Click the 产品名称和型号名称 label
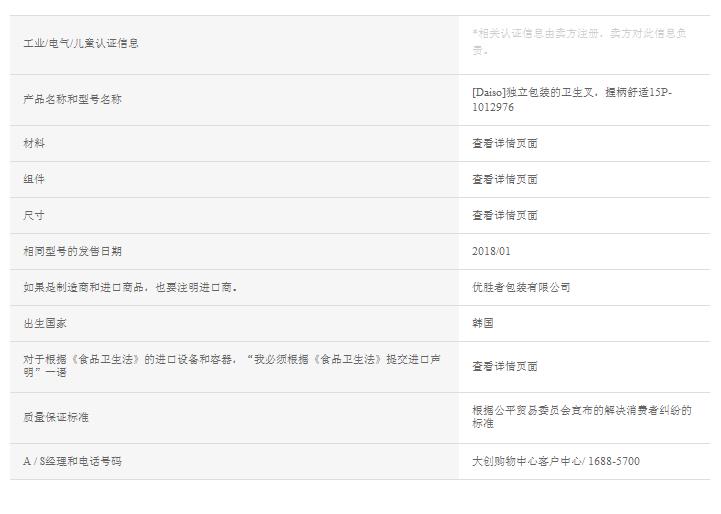721x514 pixels. click(x=72, y=99)
